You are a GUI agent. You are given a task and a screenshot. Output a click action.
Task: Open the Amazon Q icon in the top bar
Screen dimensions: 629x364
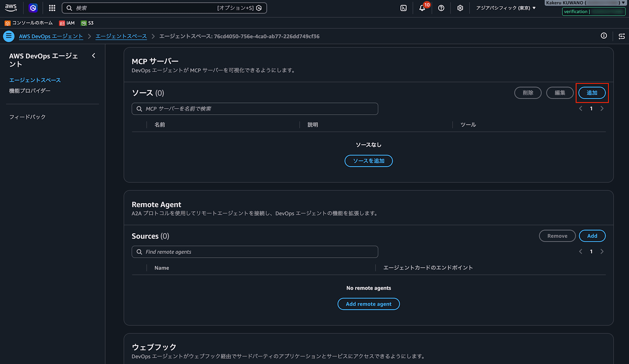tap(33, 8)
